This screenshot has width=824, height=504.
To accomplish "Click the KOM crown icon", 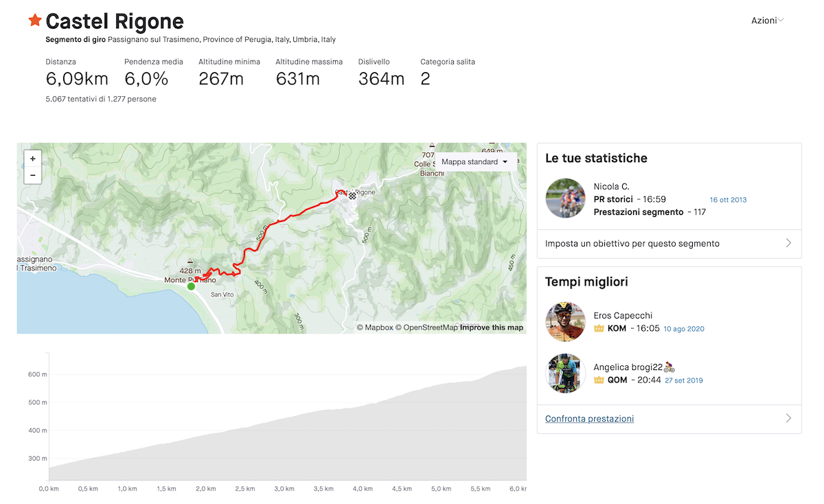I will point(599,329).
